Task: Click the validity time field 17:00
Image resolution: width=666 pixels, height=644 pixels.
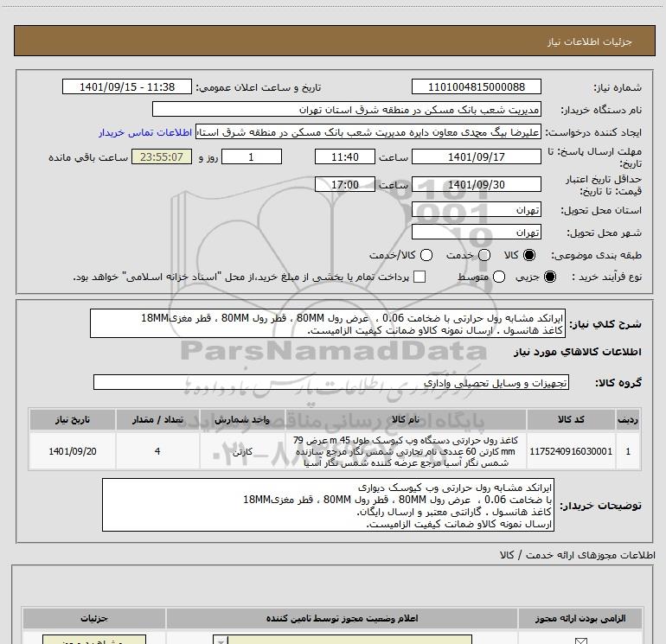Action: tap(345, 185)
